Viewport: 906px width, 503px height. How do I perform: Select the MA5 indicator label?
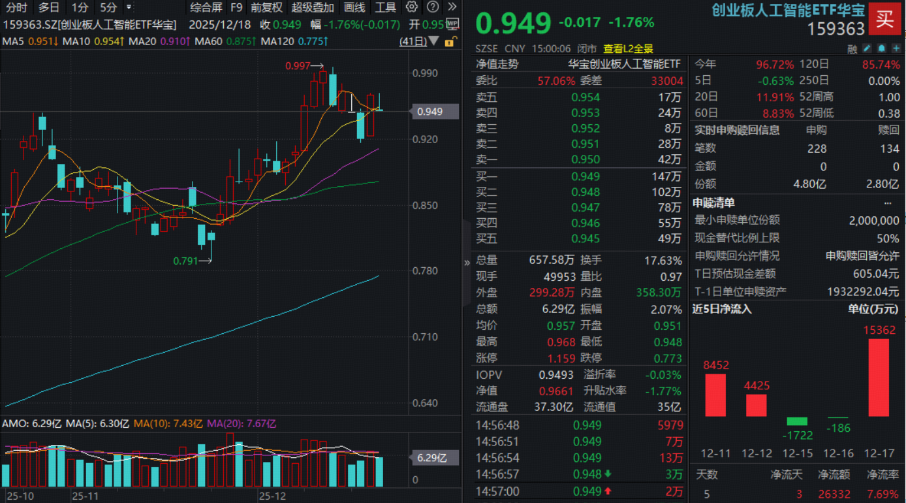(29, 42)
